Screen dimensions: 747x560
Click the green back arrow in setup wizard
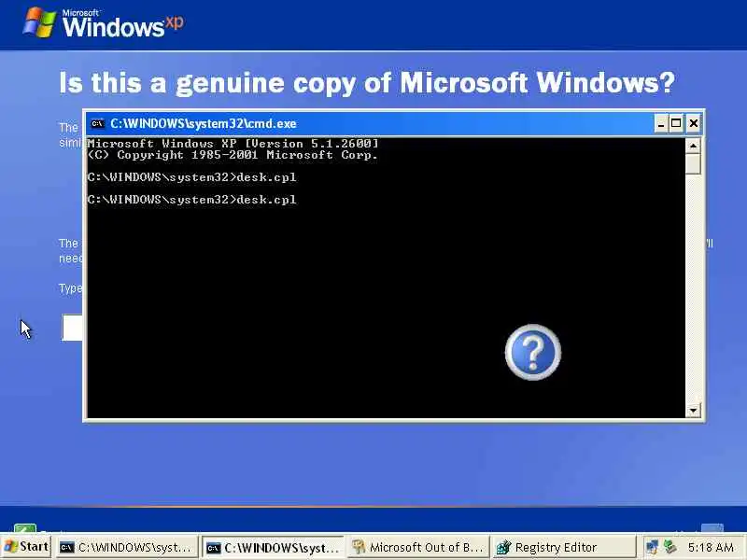(25, 528)
